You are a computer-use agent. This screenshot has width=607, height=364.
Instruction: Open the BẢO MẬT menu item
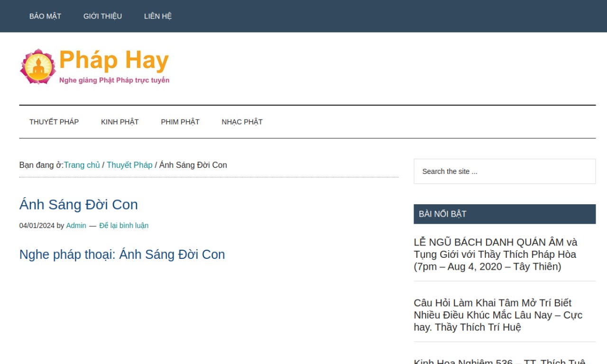tap(45, 16)
